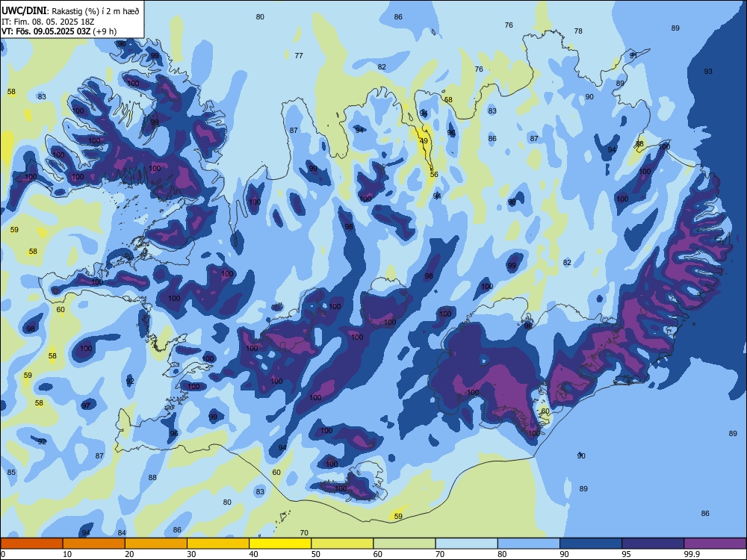Click the colorbar tick label '40'

pyautogui.click(x=253, y=554)
